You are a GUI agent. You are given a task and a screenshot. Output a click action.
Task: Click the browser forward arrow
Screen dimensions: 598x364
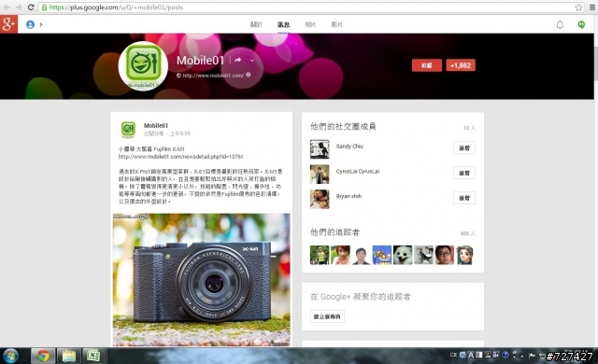pos(19,7)
